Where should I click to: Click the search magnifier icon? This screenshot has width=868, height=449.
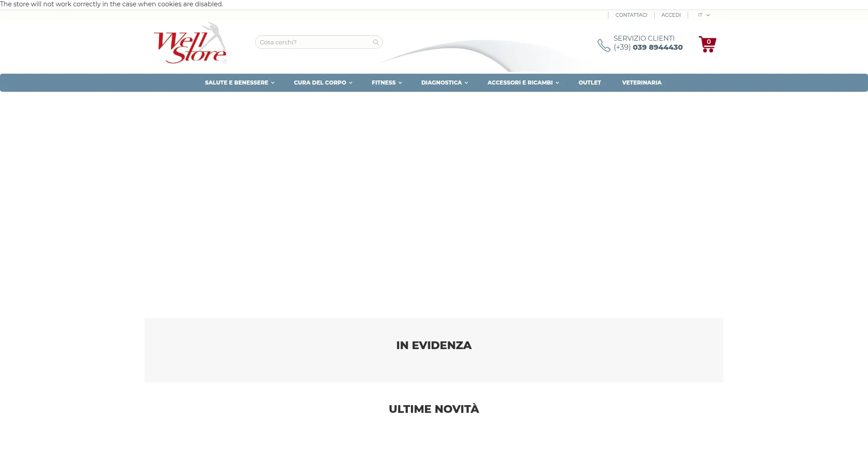(x=376, y=43)
